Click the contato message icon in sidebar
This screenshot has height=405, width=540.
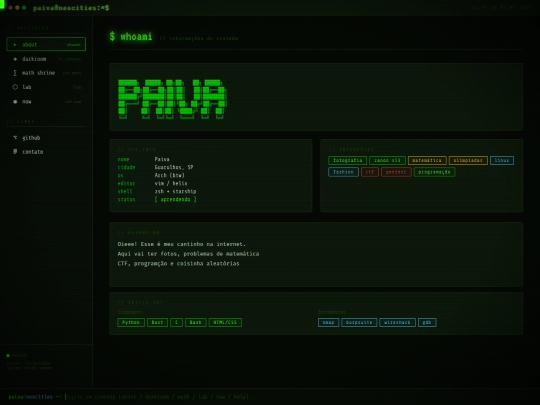[x=15, y=152]
